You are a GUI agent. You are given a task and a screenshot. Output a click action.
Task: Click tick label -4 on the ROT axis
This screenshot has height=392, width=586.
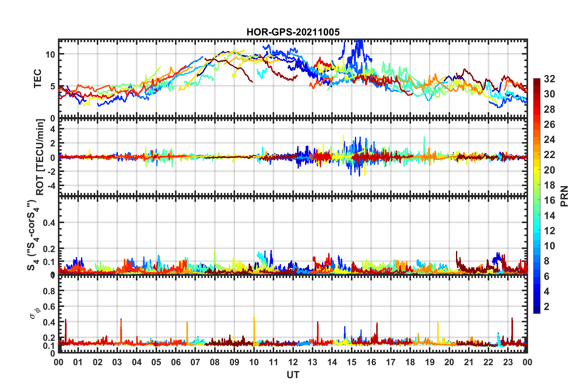coord(51,186)
